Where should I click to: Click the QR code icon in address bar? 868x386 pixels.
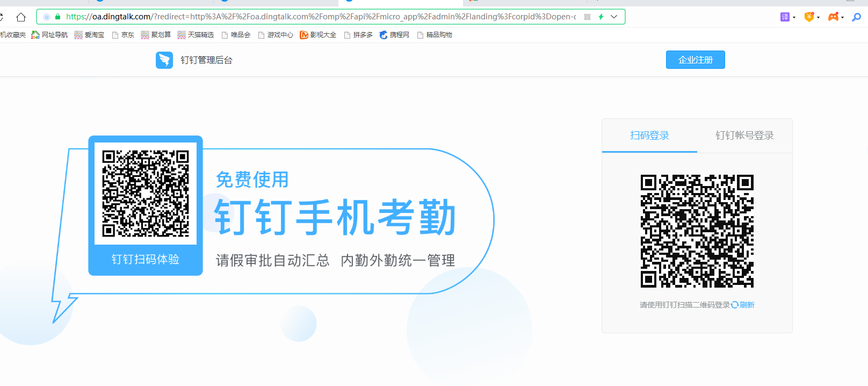click(x=587, y=17)
